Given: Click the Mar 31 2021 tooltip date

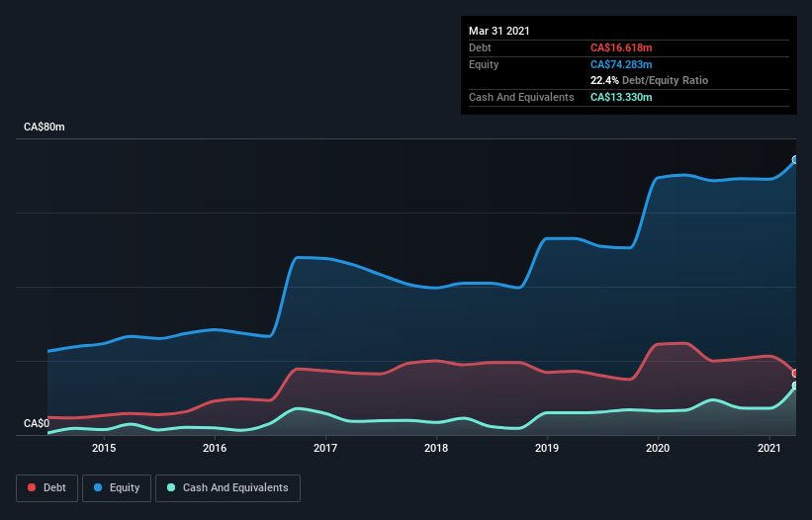Looking at the screenshot, I should pos(499,31).
